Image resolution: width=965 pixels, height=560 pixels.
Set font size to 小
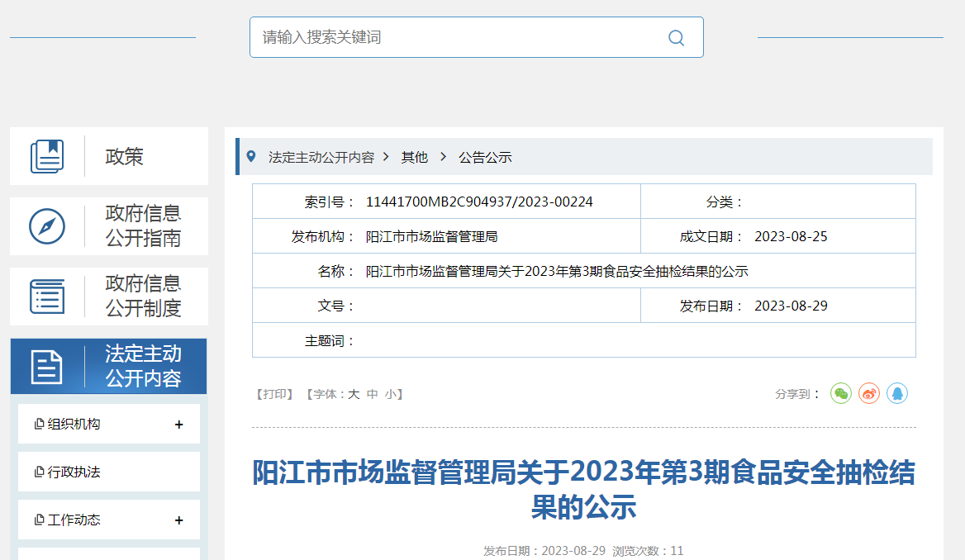(x=391, y=394)
